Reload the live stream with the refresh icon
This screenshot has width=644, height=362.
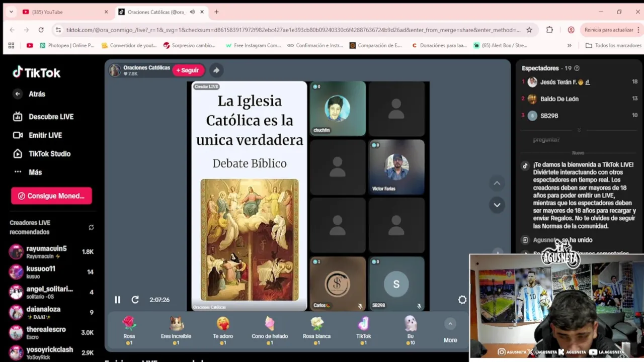pos(135,300)
